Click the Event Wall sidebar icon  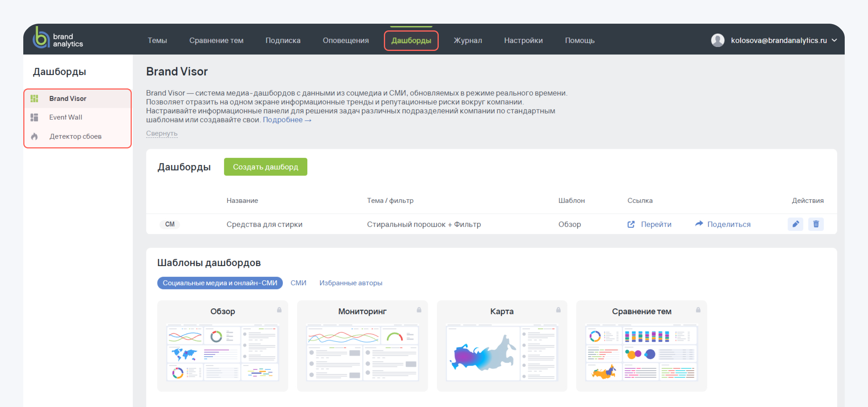click(34, 117)
